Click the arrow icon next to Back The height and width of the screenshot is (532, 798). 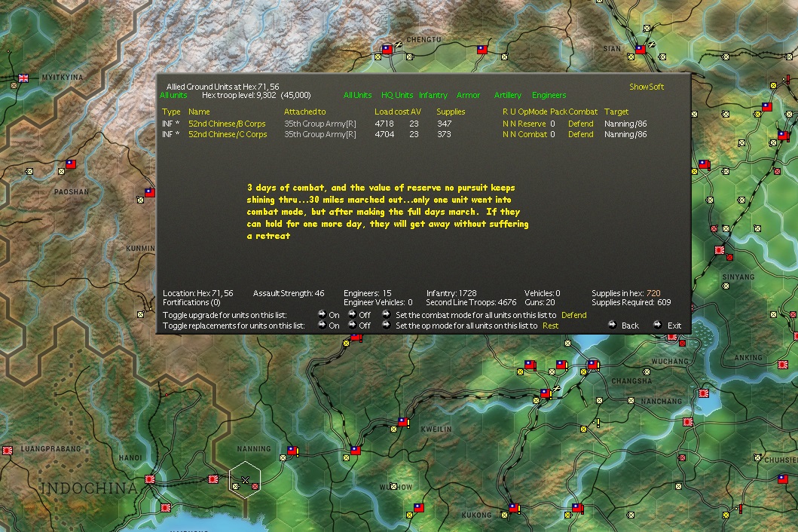(x=613, y=325)
